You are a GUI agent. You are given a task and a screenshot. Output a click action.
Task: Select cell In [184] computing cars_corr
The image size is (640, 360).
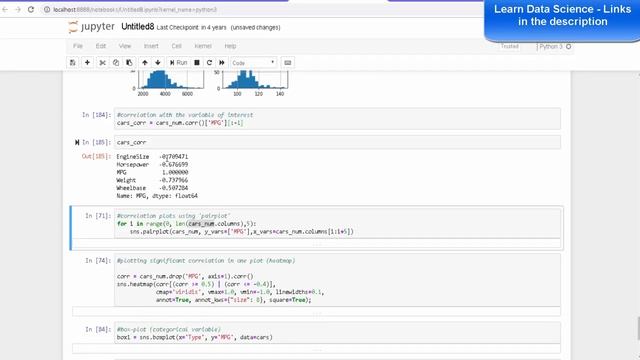click(337, 119)
